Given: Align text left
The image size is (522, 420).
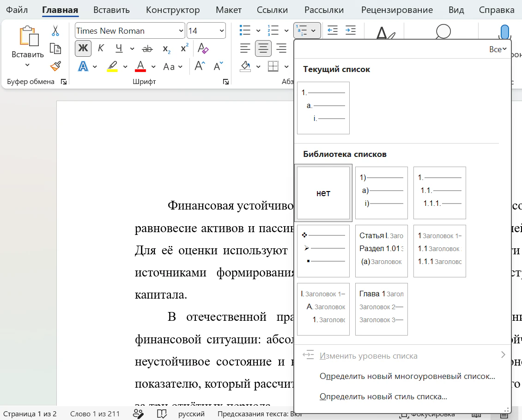Looking at the screenshot, I should tap(245, 48).
